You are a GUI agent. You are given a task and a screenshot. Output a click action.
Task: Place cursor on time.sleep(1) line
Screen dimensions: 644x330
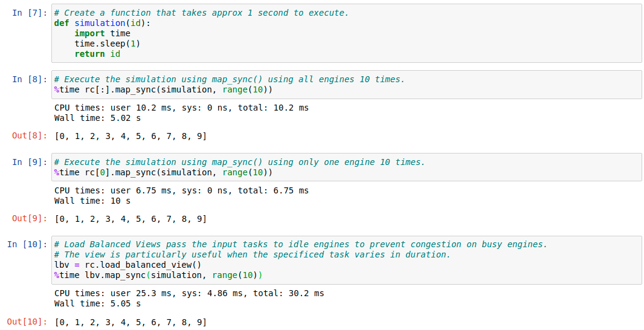(107, 44)
